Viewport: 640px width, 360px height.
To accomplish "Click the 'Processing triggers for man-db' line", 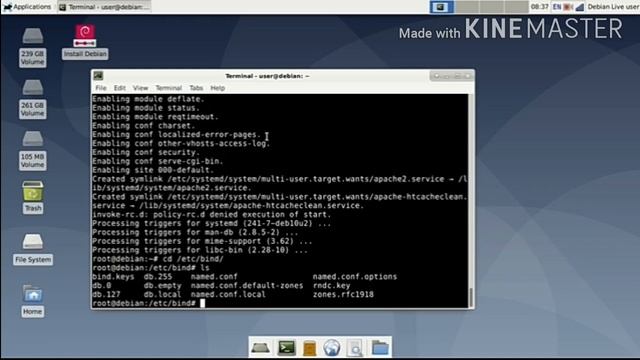I will tap(195, 232).
